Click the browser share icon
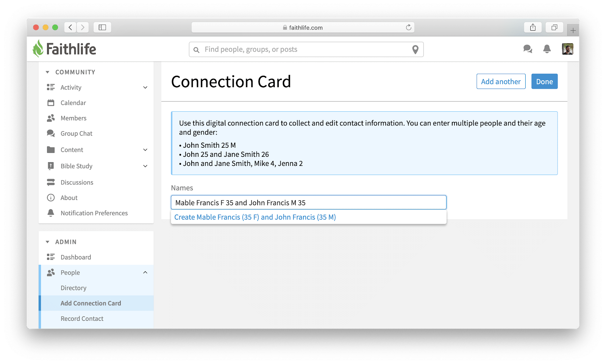 point(533,27)
